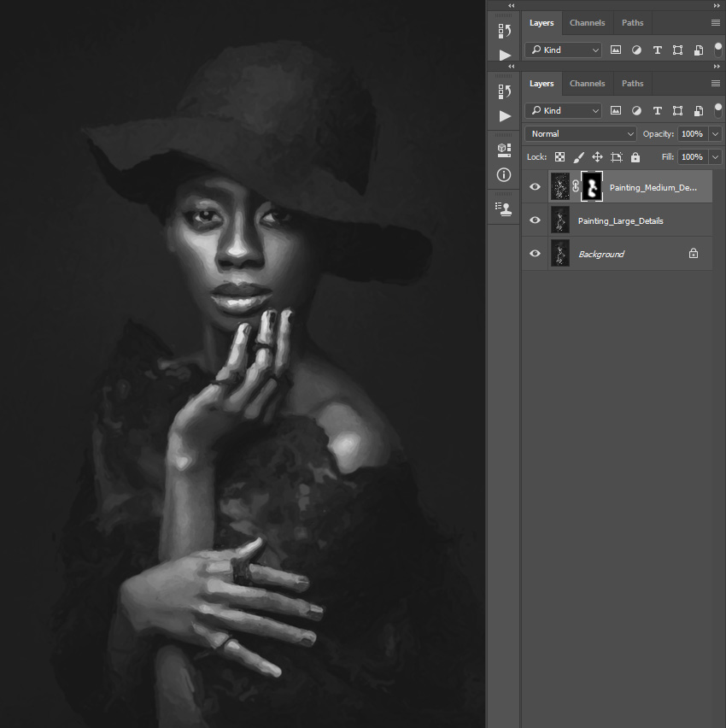Open Kind filter dropdown in lower panel
Screen dimensions: 726x728
click(563, 110)
